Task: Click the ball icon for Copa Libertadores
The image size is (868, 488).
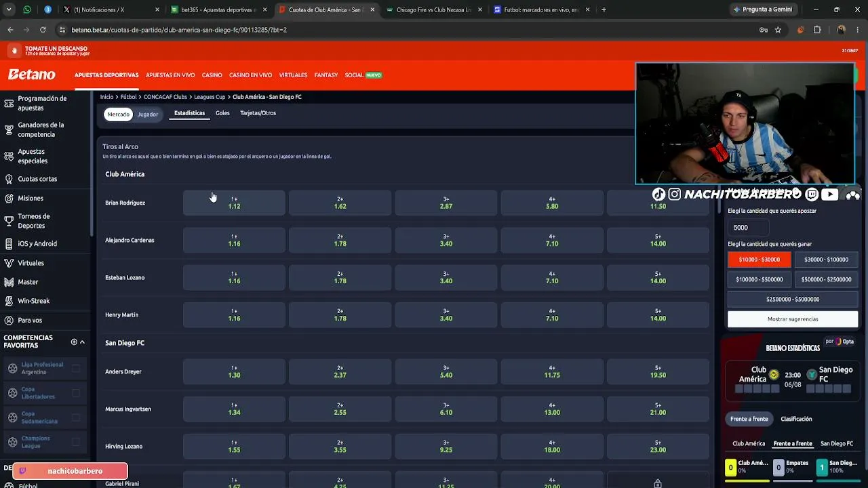Action: pos(12,392)
